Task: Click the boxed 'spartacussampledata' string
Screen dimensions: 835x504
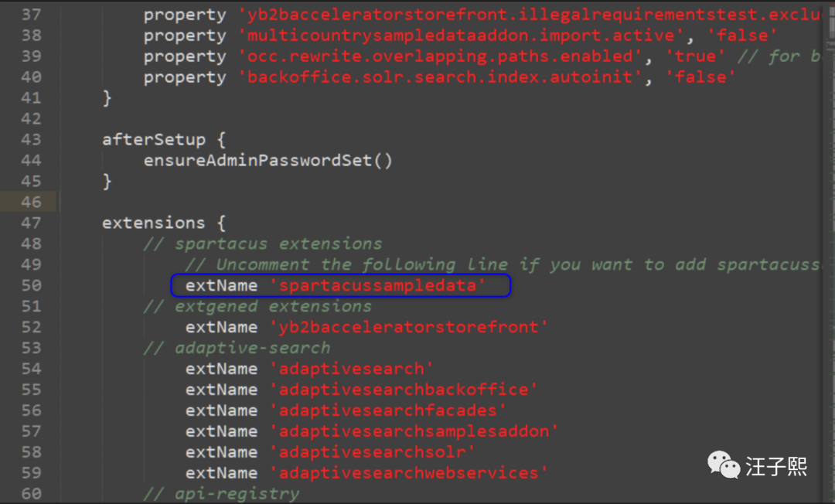Action: [x=378, y=286]
